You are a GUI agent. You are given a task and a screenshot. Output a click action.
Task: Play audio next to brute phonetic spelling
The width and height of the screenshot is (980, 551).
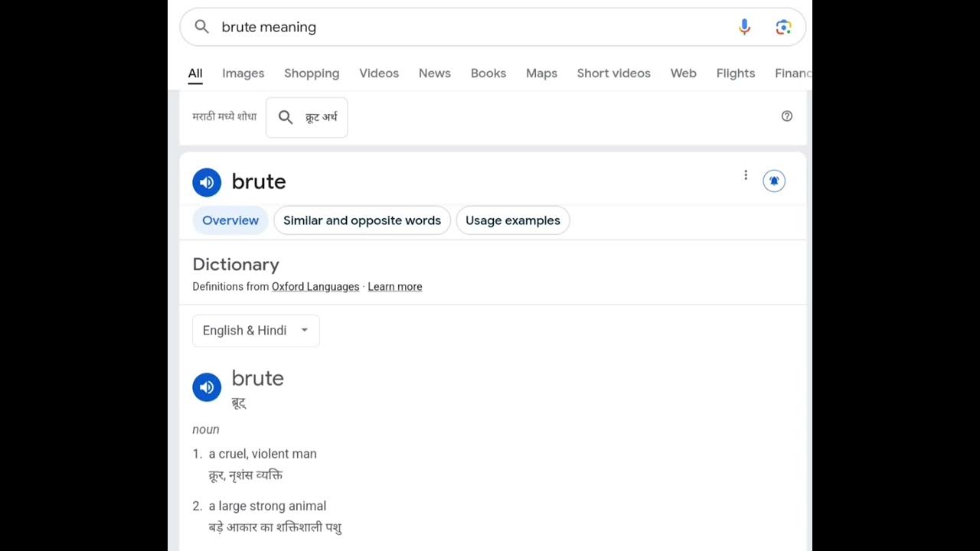(x=207, y=387)
